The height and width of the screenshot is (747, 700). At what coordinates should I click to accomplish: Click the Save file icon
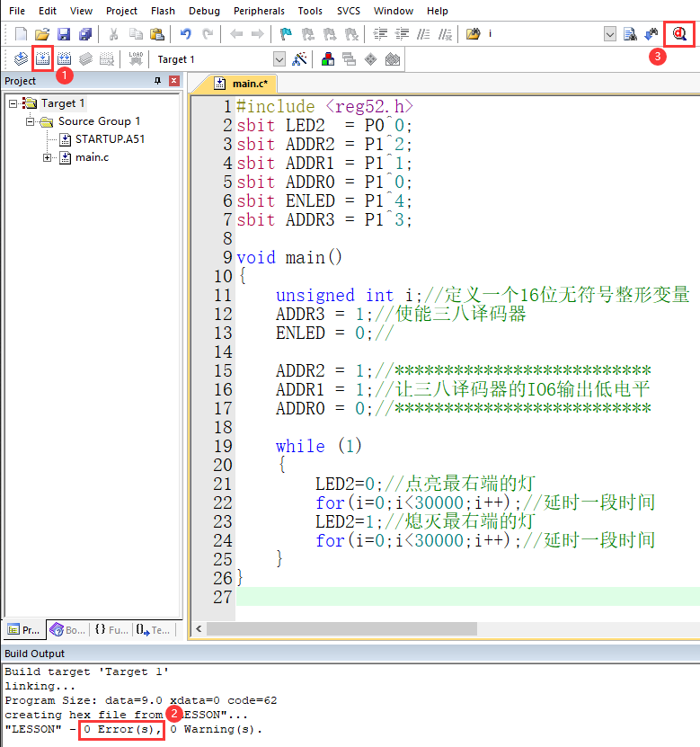pos(64,34)
